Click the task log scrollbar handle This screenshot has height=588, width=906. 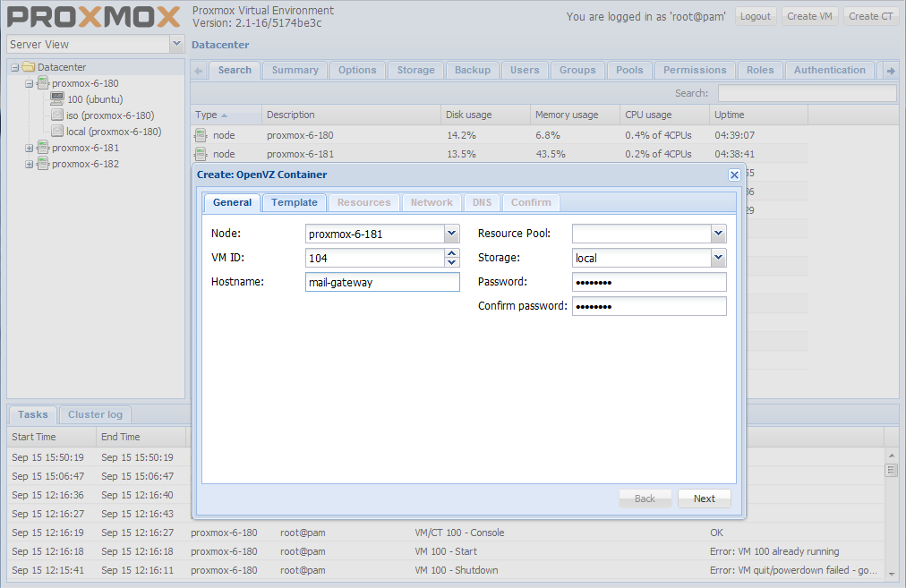(x=891, y=470)
